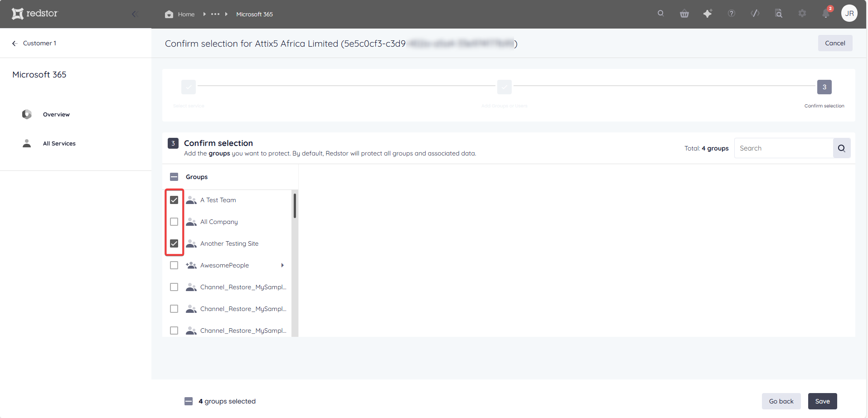
Task: Save the group selection
Action: [x=822, y=401]
